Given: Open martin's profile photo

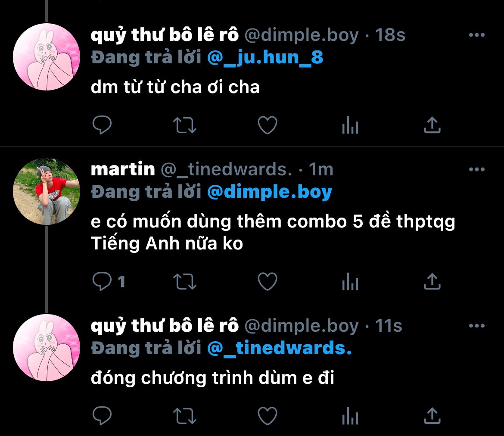Looking at the screenshot, I should pyautogui.click(x=47, y=191).
